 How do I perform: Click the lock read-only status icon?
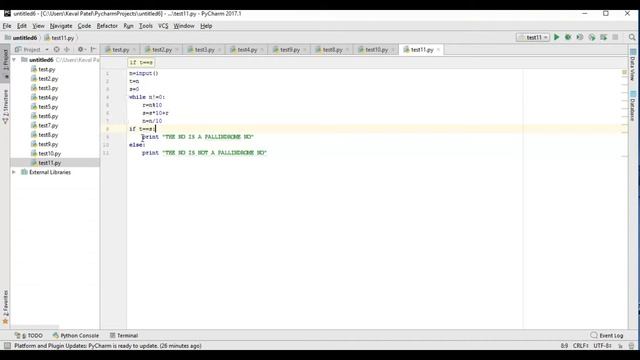click(620, 346)
